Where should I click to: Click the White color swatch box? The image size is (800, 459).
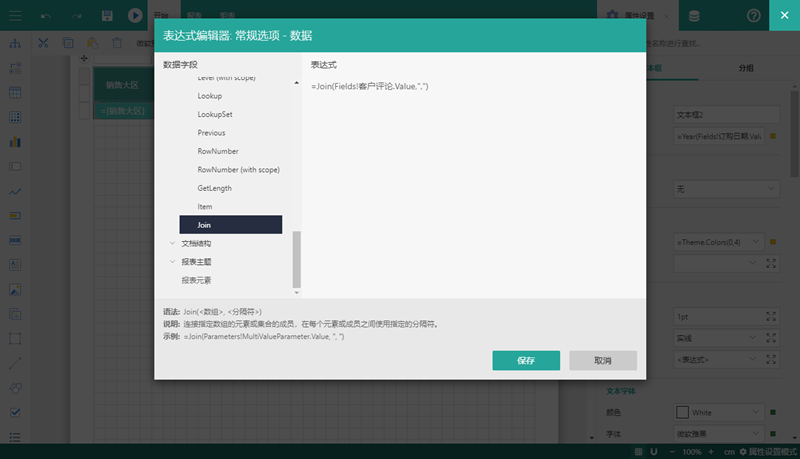click(683, 412)
